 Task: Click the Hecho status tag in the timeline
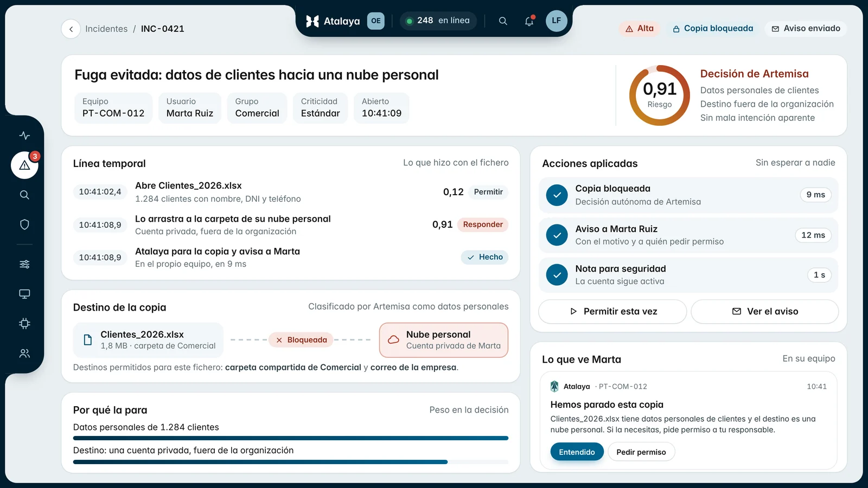485,257
